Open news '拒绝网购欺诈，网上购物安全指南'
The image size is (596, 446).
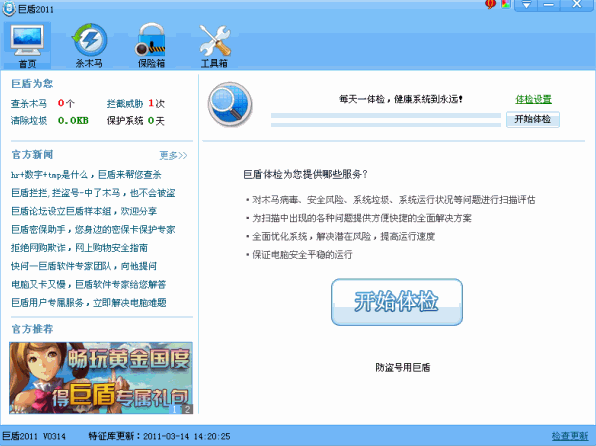pos(79,248)
